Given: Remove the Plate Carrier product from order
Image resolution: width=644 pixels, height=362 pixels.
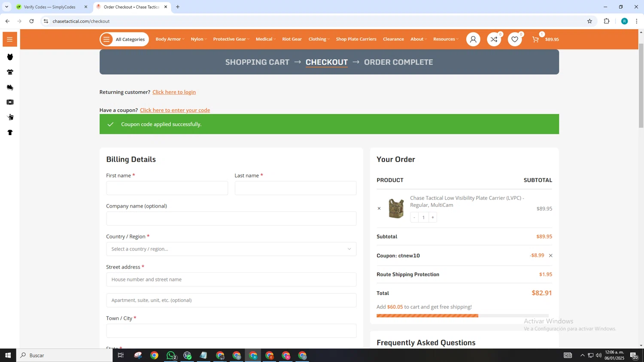Looking at the screenshot, I should (379, 208).
